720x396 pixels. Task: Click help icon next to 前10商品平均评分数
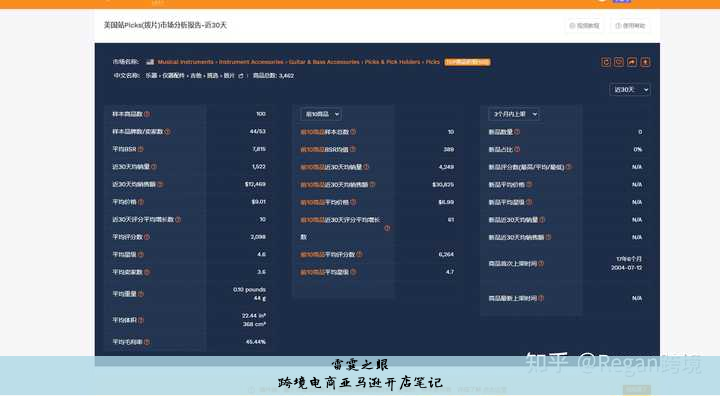coord(360,254)
